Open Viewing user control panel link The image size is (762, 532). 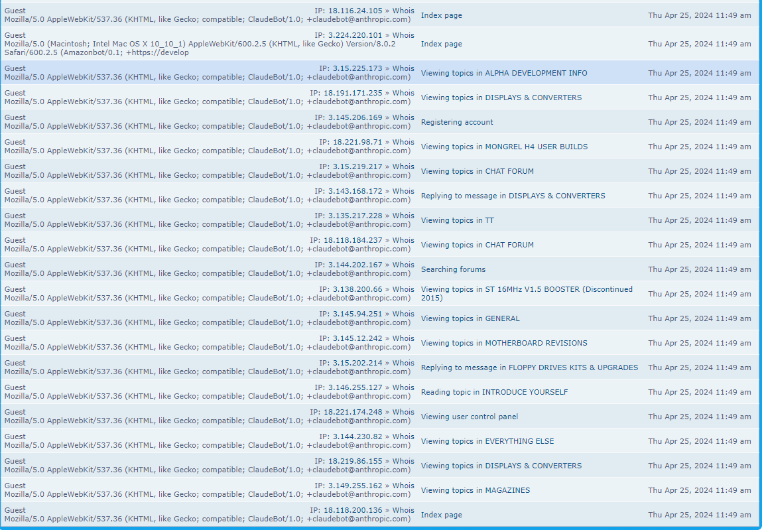(x=470, y=417)
